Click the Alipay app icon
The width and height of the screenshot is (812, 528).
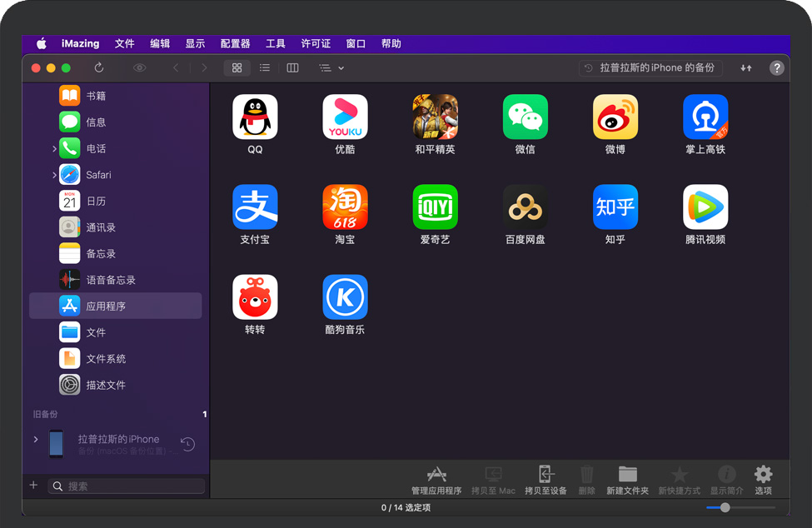point(255,207)
